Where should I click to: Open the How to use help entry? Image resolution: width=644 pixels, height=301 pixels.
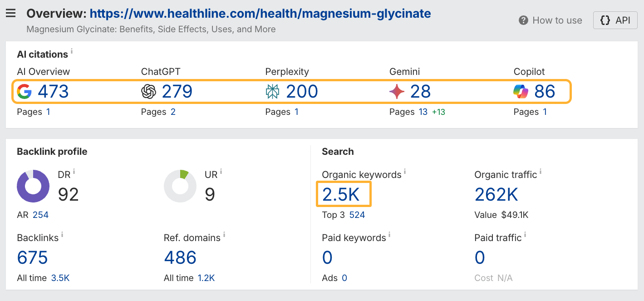pyautogui.click(x=550, y=20)
